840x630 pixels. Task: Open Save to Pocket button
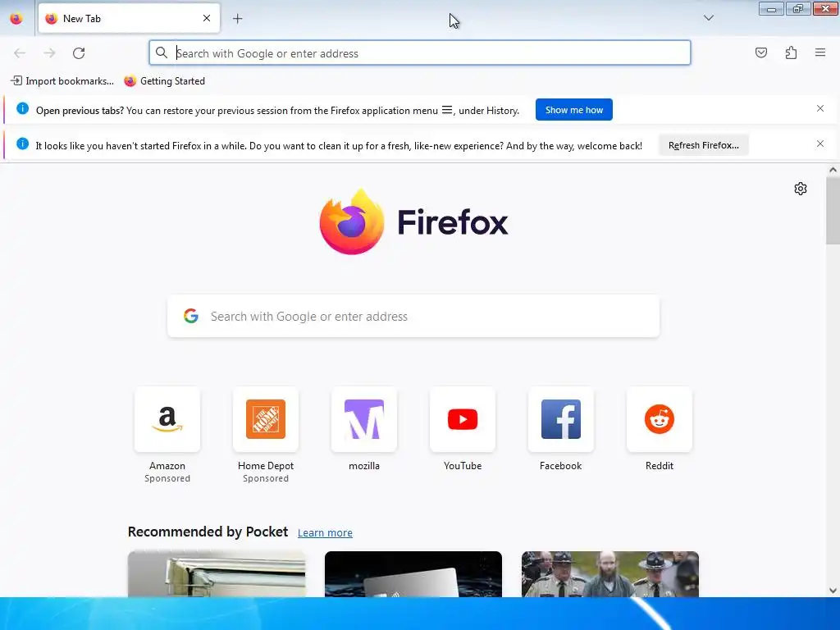click(761, 52)
